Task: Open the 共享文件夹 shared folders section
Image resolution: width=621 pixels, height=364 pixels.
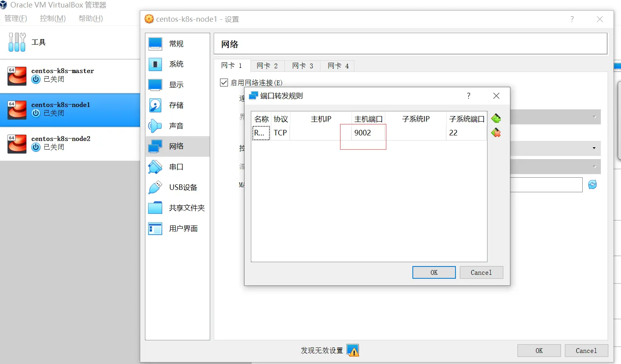Action: 177,208
